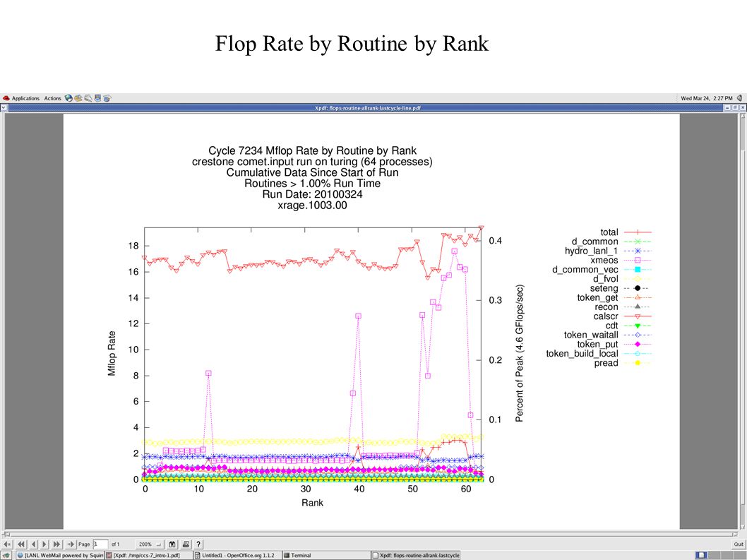Click 'xmeos' legend entry

[621, 260]
